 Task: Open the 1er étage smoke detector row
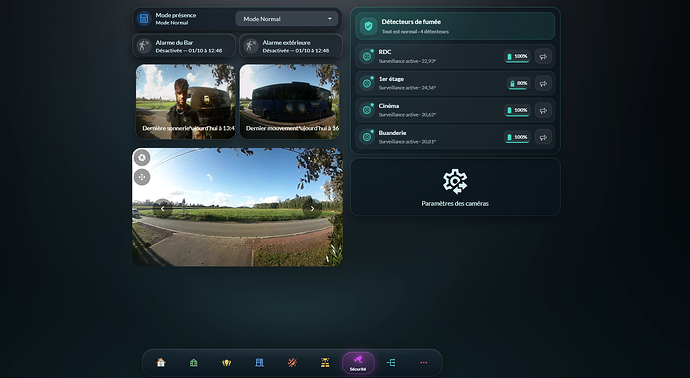(455, 83)
